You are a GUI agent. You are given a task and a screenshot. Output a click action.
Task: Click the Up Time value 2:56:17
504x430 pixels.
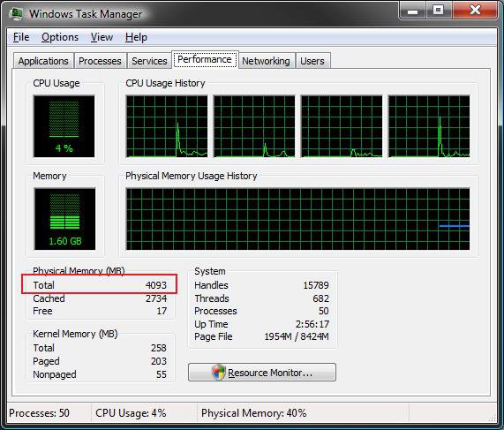point(312,324)
